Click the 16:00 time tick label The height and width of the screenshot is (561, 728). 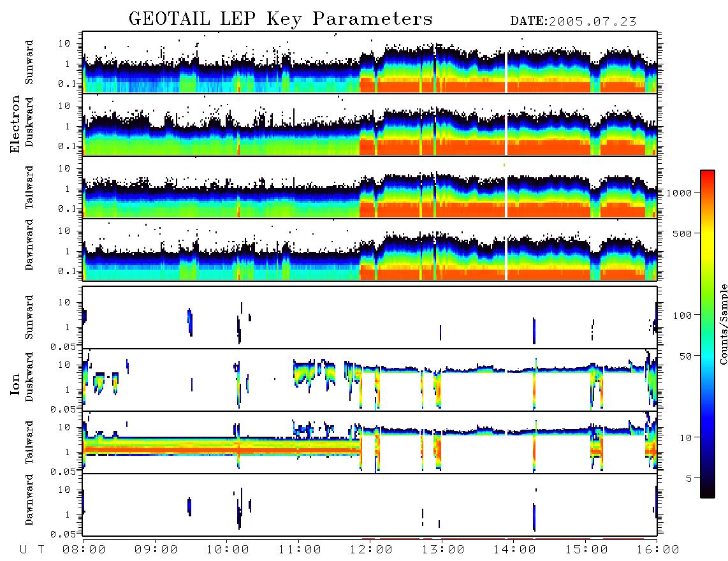click(658, 550)
